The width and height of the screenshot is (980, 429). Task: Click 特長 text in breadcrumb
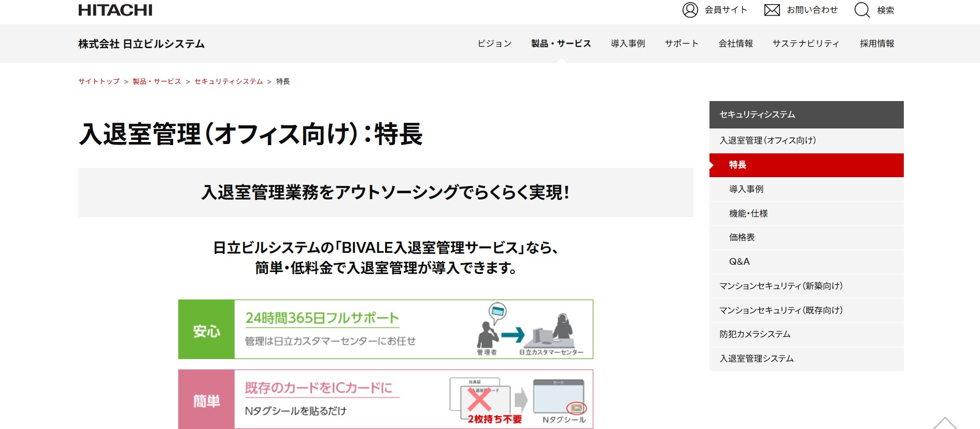click(x=283, y=81)
